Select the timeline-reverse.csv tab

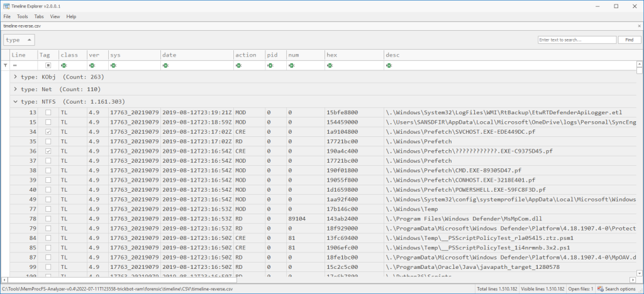(x=22, y=27)
